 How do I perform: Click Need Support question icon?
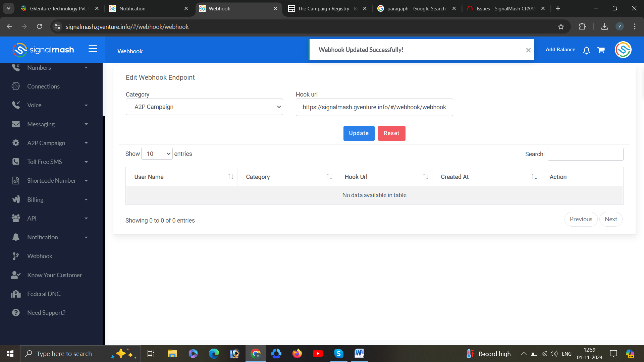pyautogui.click(x=16, y=313)
